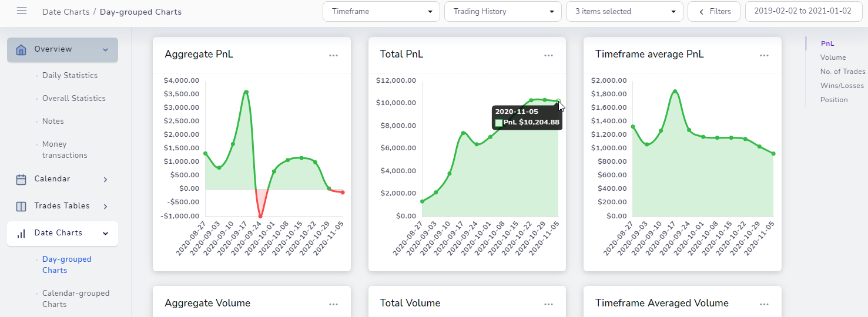
Task: Expand the Trades Tables sidebar section
Action: click(105, 207)
